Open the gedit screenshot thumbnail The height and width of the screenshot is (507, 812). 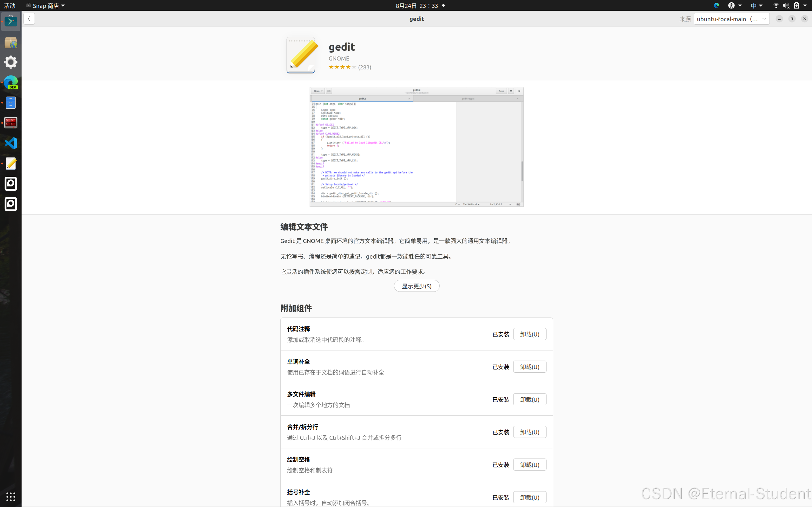[416, 147]
